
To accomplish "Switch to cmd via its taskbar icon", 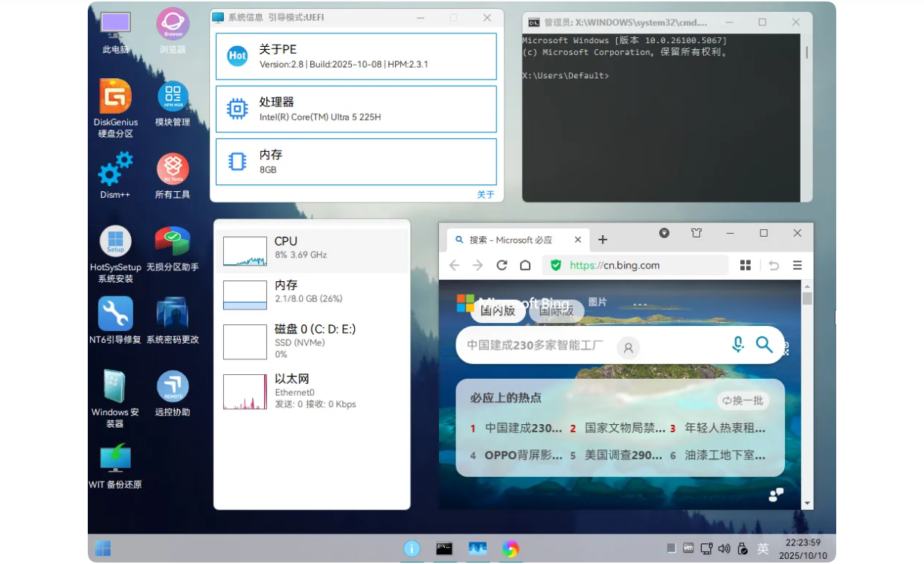I will tap(444, 548).
